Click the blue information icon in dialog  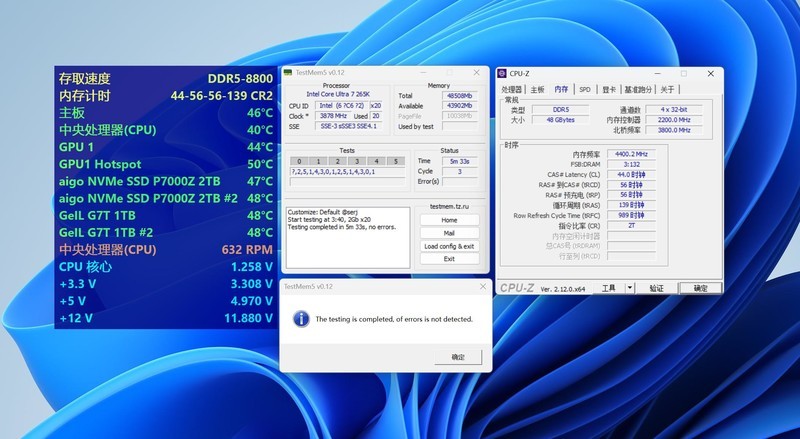(x=299, y=318)
